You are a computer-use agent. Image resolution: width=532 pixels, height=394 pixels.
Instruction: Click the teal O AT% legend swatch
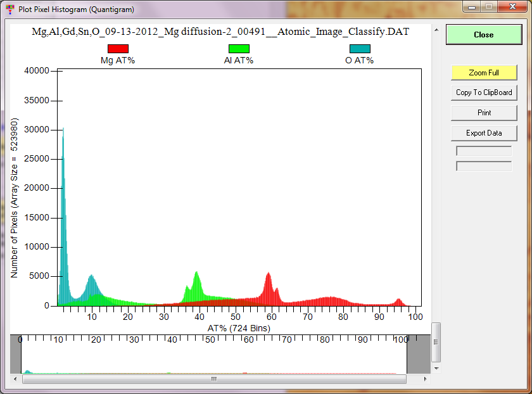pos(360,49)
